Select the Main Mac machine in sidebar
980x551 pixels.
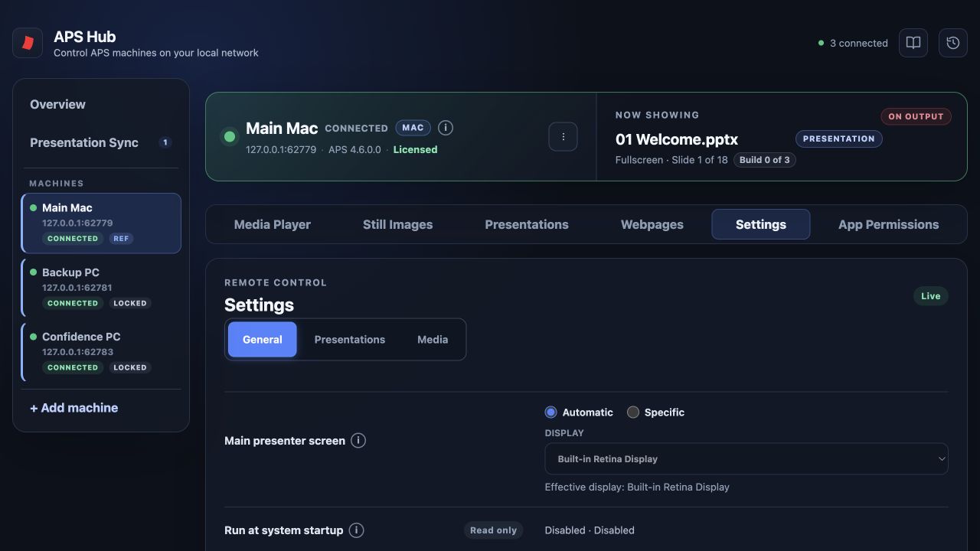tap(101, 223)
